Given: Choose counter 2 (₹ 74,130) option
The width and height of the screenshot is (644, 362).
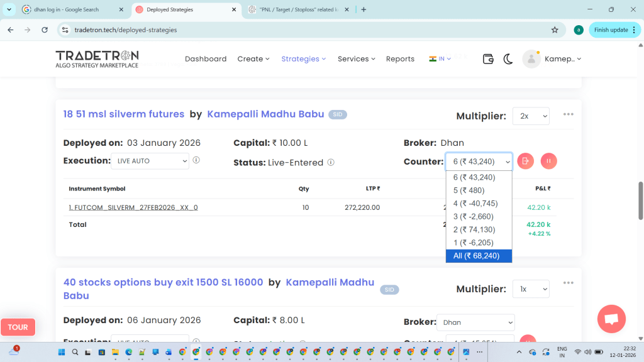Looking at the screenshot, I should pyautogui.click(x=479, y=229).
